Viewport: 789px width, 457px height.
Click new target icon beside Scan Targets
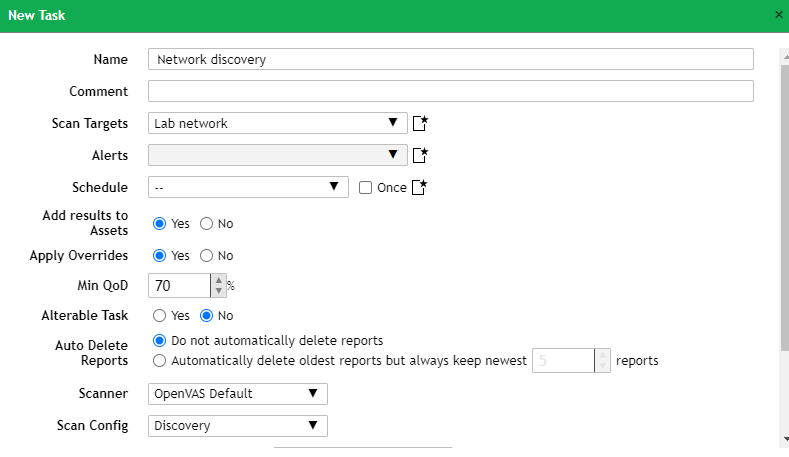tap(420, 124)
